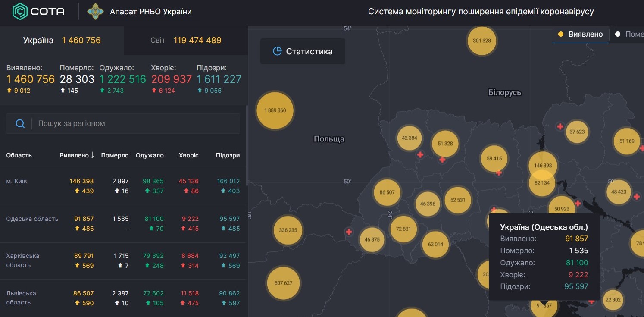Click the 42 384 map bubble
This screenshot has width=644, height=317.
click(410, 138)
